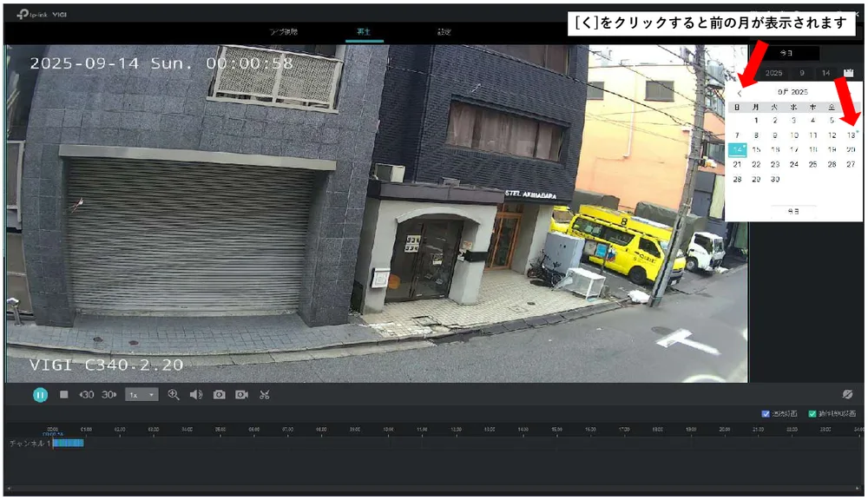
Task: Toggle audio with the speaker icon
Action: (196, 395)
